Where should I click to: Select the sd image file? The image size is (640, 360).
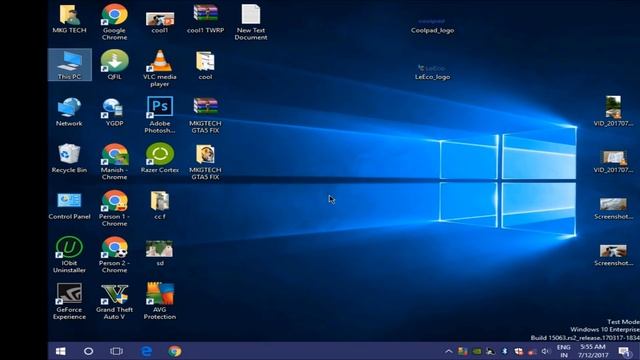coord(160,253)
